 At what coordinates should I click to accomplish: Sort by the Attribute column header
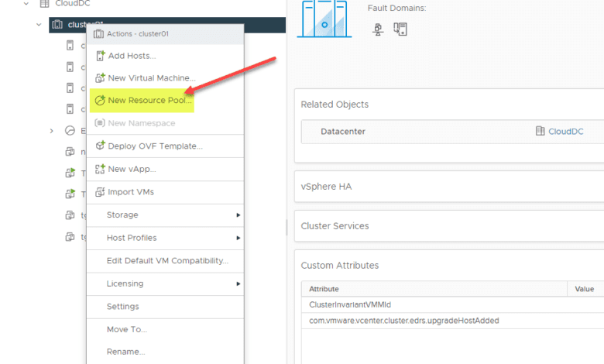coord(434,289)
